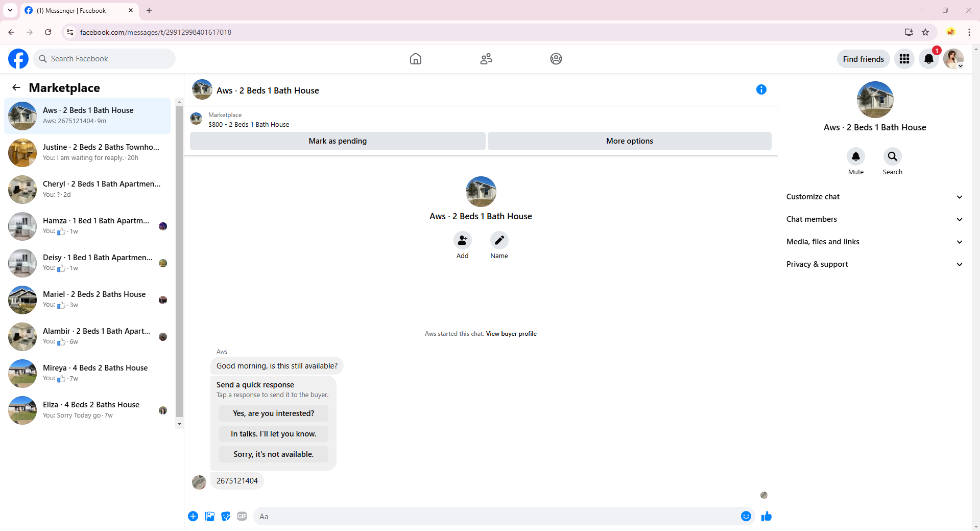This screenshot has height=531, width=980.
Task: Send quick reply 'Sorry, it's not available.'
Action: (x=274, y=454)
